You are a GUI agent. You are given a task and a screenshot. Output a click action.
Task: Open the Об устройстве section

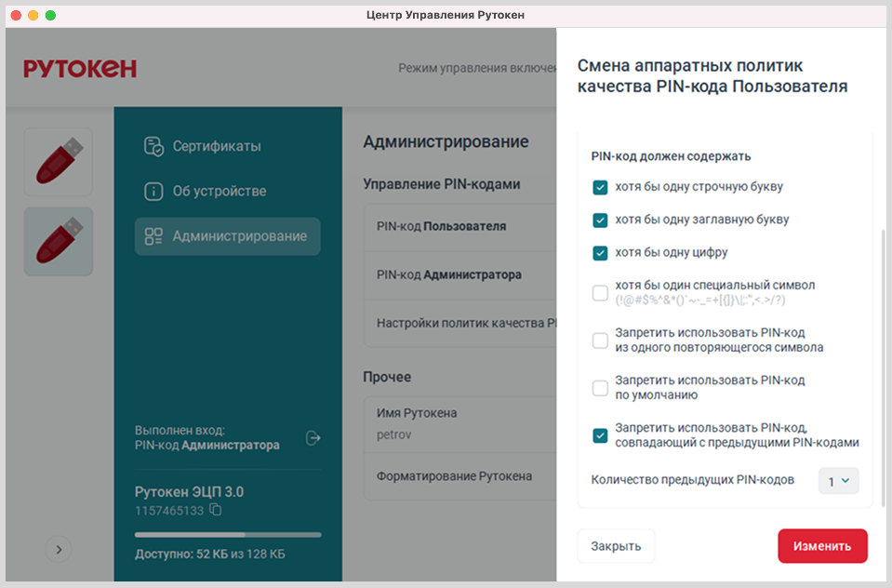pyautogui.click(x=219, y=191)
